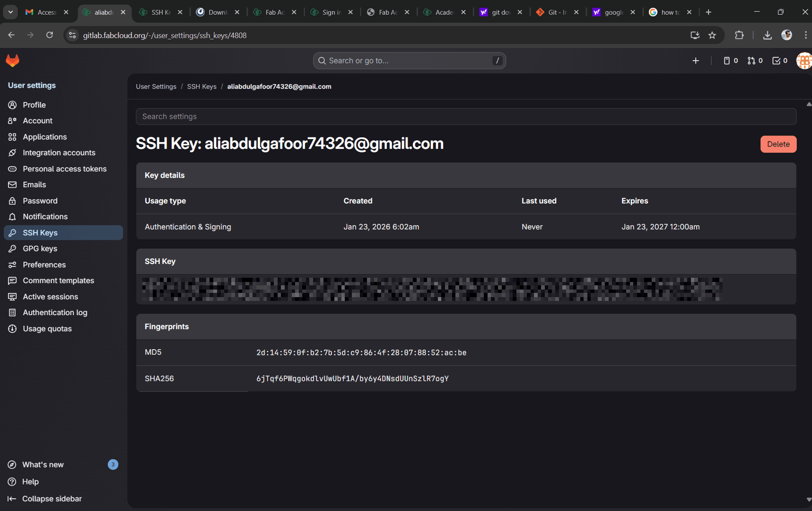The width and height of the screenshot is (812, 511).
Task: Click 'Authentication & Signing' usage type
Action: tap(188, 227)
